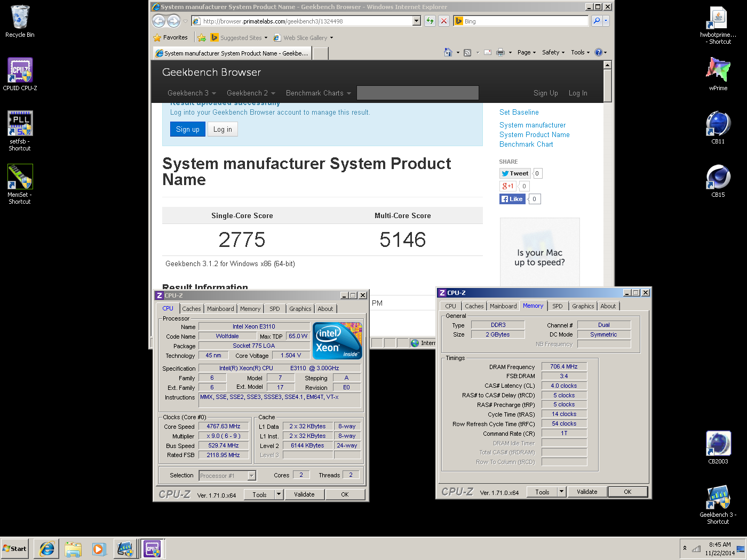Open the Recycle Bin desktop icon
Viewport: 747px width, 560px height.
[x=20, y=21]
